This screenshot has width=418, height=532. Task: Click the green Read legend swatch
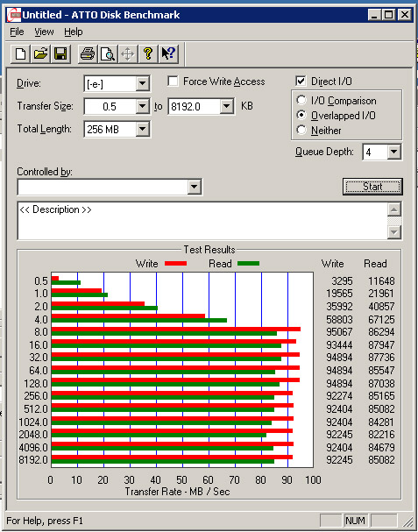click(248, 264)
